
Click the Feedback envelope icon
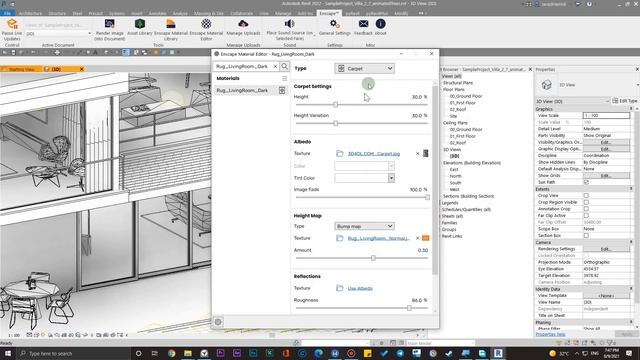363,24
